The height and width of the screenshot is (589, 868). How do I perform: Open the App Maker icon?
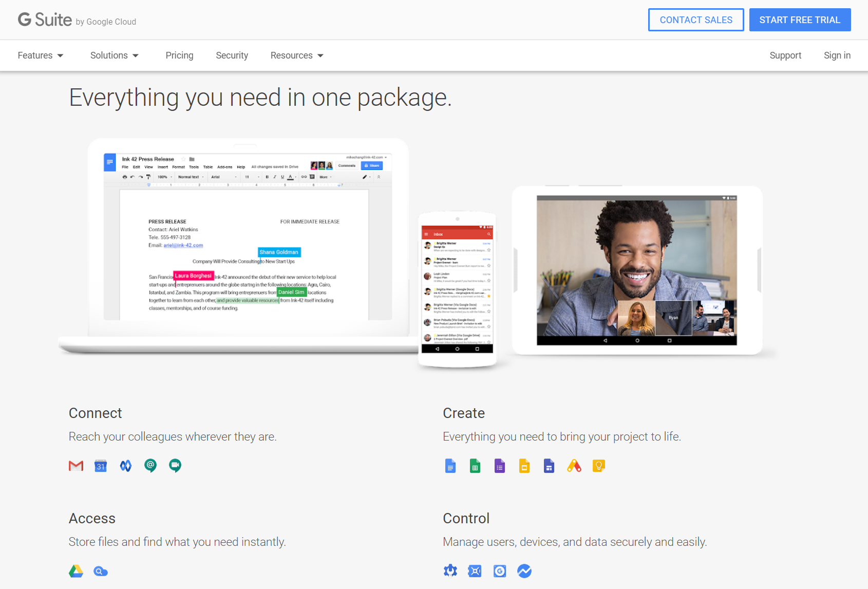(x=574, y=466)
